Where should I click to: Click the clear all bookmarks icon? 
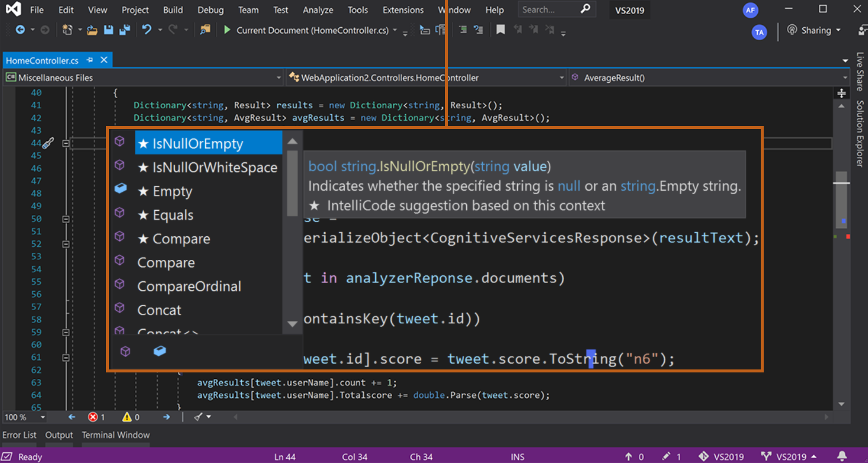550,30
